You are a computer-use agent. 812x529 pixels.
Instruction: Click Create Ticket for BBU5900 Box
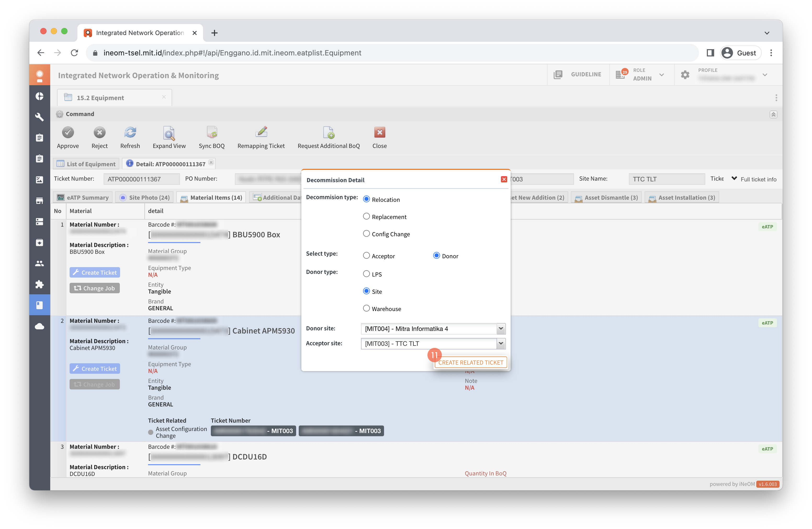(x=94, y=272)
